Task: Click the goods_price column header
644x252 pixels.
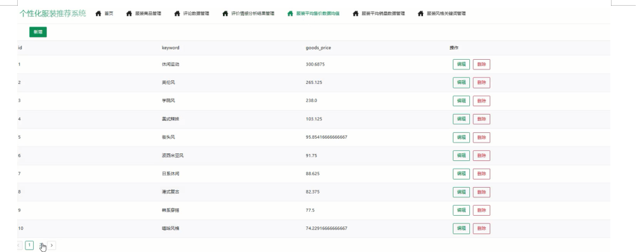Action: (318, 48)
